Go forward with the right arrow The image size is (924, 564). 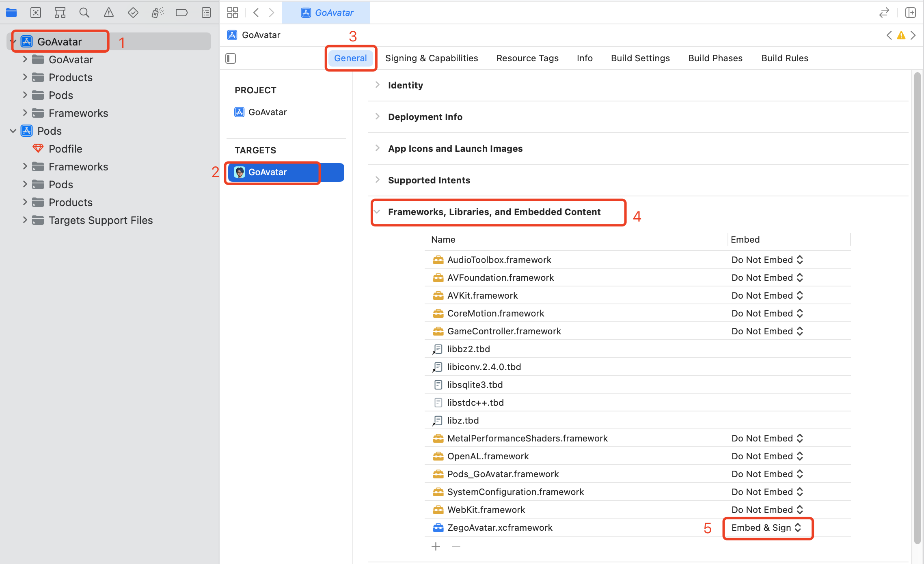pyautogui.click(x=272, y=13)
